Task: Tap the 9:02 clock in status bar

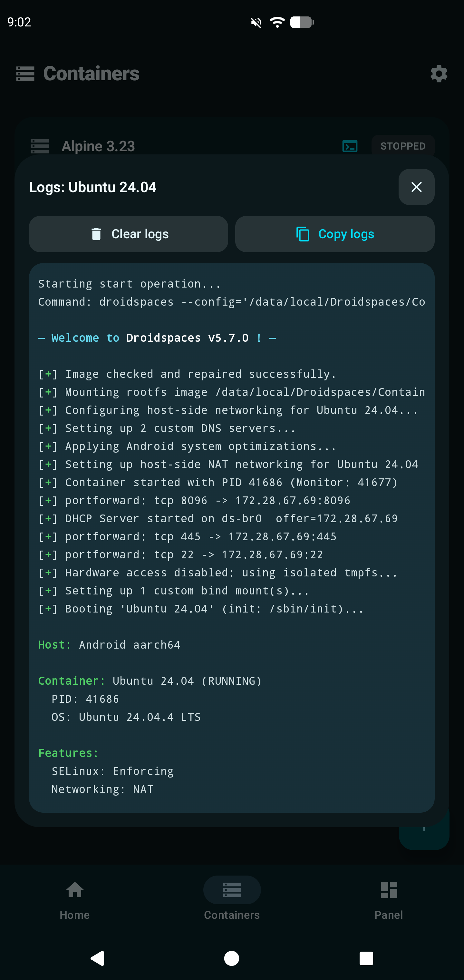Action: click(19, 22)
